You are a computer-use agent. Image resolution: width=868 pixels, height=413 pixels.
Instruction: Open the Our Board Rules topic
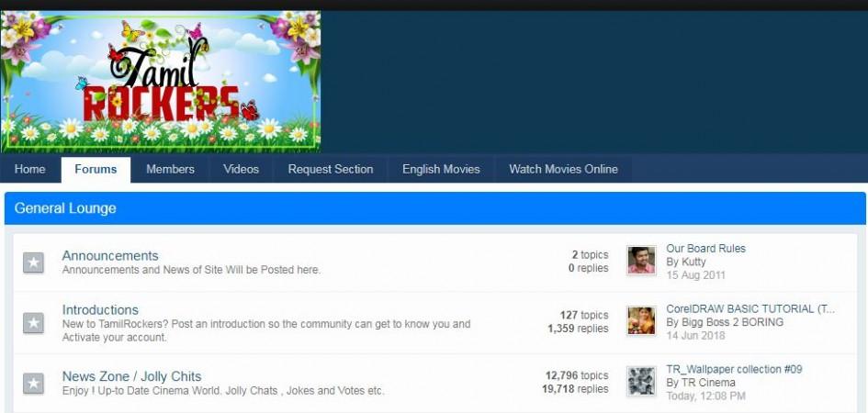(705, 248)
